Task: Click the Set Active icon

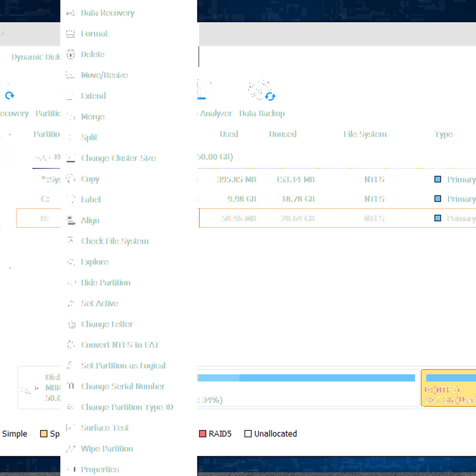Action: [71, 303]
